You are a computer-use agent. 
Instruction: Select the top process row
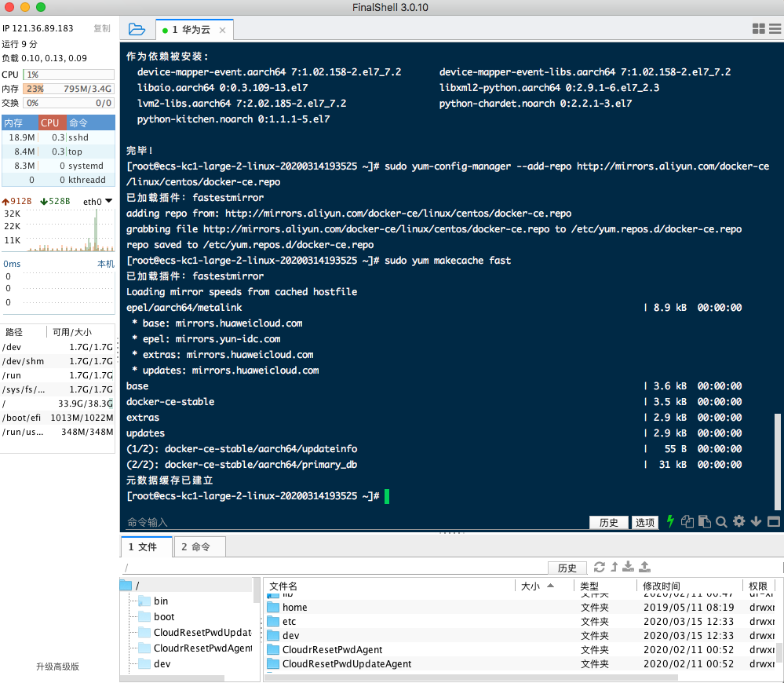[59, 152]
